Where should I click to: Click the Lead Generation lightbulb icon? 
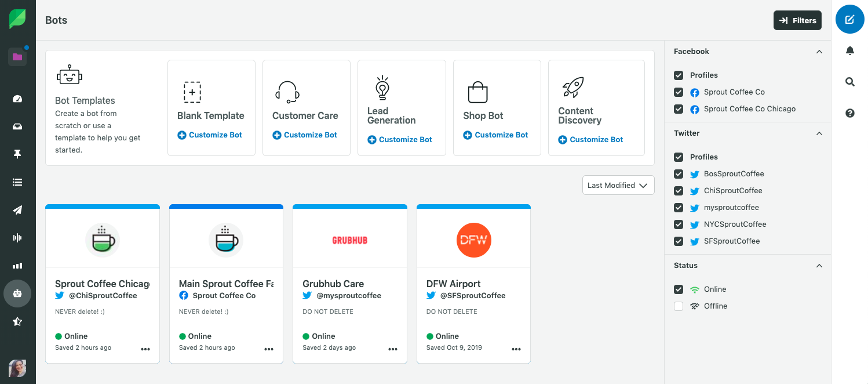coord(382,88)
